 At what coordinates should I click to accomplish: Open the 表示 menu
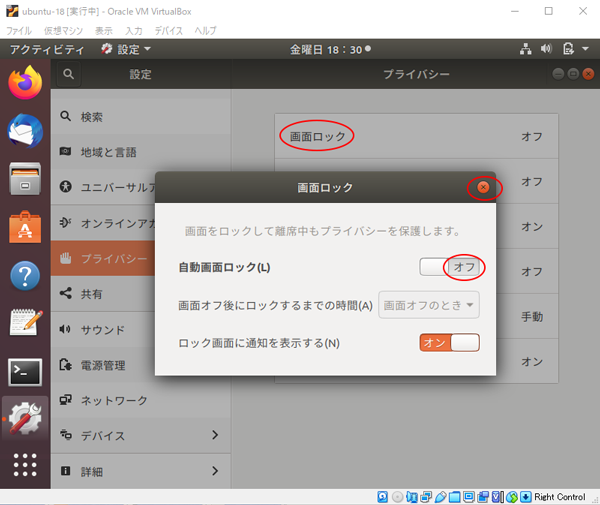104,31
